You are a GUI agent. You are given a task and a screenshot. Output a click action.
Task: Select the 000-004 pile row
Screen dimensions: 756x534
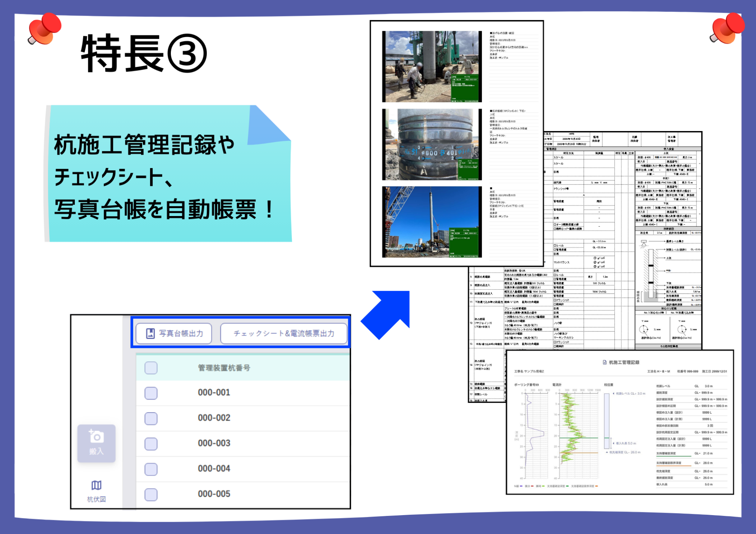[214, 469]
